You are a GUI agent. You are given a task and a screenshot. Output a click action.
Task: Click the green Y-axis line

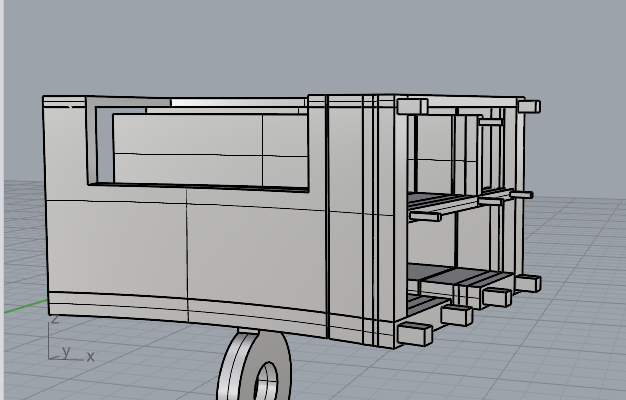click(x=22, y=307)
